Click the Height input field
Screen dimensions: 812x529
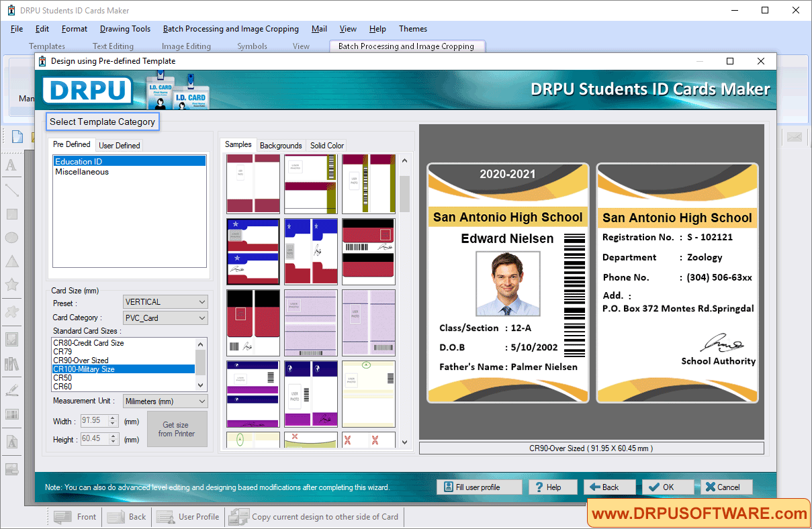[94, 439]
